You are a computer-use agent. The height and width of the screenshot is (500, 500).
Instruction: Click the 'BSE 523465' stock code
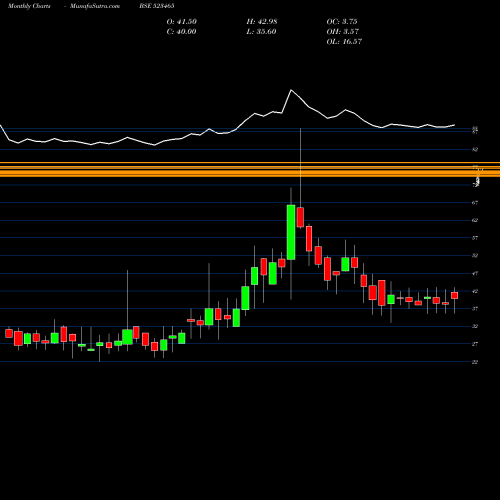coord(157,6)
